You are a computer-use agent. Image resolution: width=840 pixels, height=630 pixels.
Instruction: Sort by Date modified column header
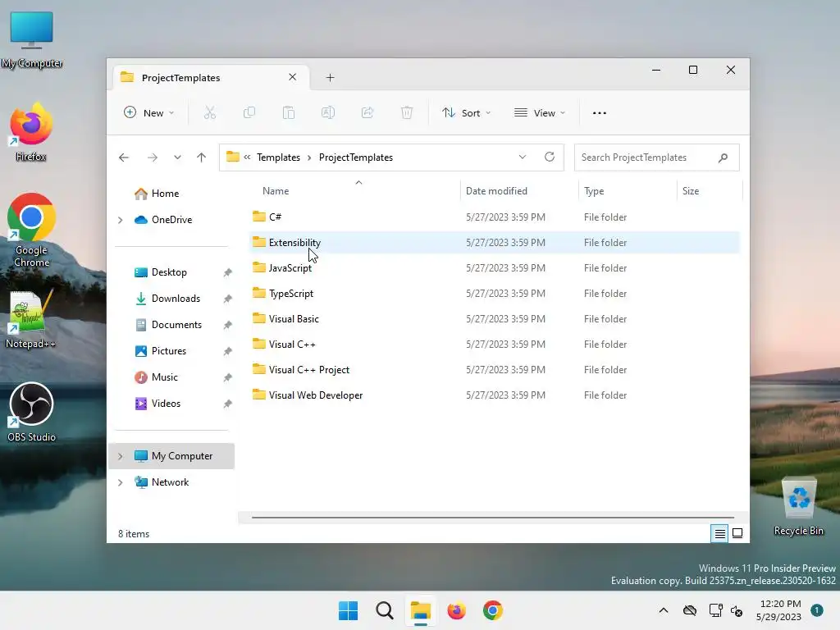pyautogui.click(x=496, y=191)
